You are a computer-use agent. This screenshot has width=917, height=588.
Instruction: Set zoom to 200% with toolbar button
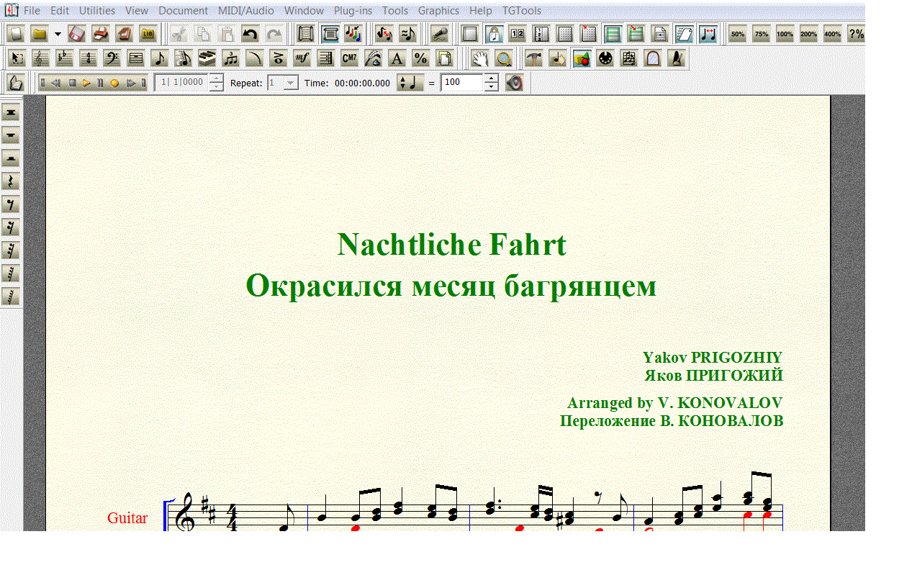[x=808, y=34]
